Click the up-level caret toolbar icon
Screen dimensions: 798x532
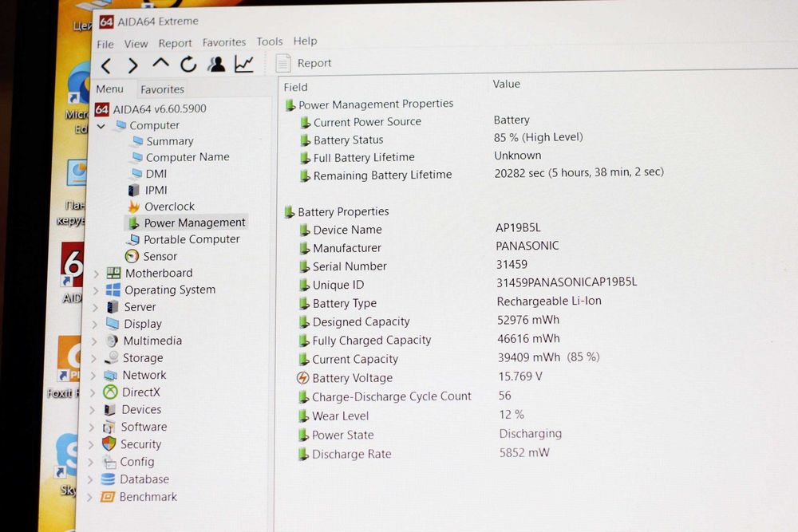pyautogui.click(x=161, y=64)
